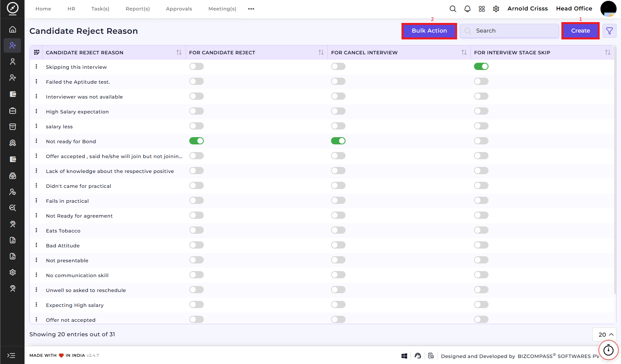Open the top bar search magnifier icon
Screen dimensions: 621x364
point(453,9)
